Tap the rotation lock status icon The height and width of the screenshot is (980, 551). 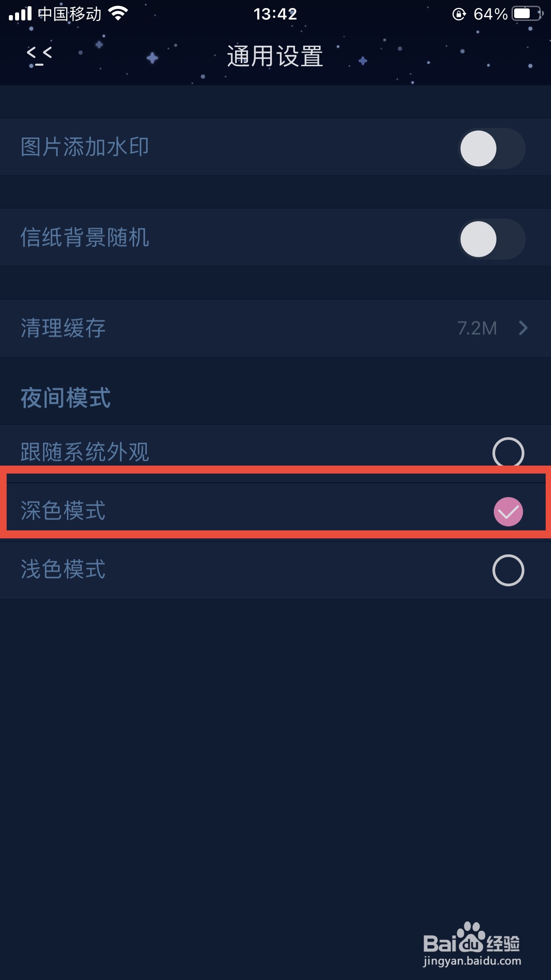coord(459,14)
